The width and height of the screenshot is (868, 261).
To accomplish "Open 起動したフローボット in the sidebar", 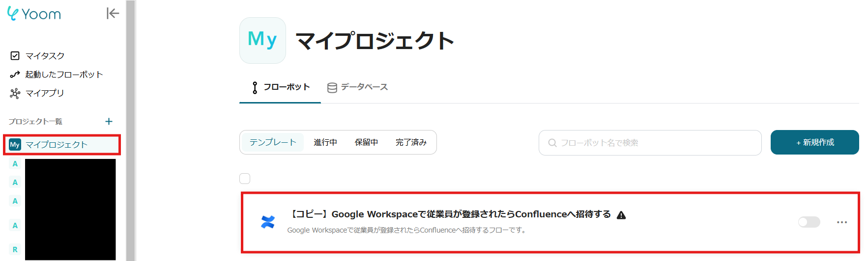I will tap(64, 75).
